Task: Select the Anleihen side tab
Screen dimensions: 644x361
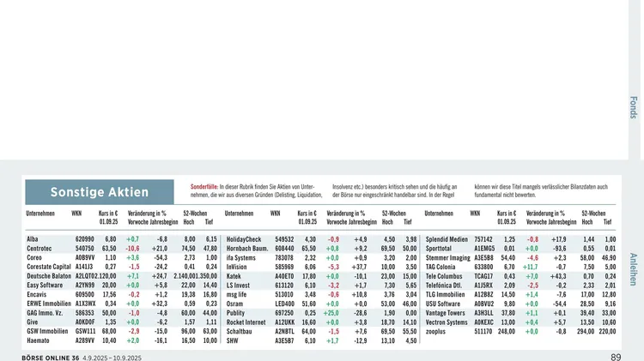Action: pyautogui.click(x=634, y=269)
